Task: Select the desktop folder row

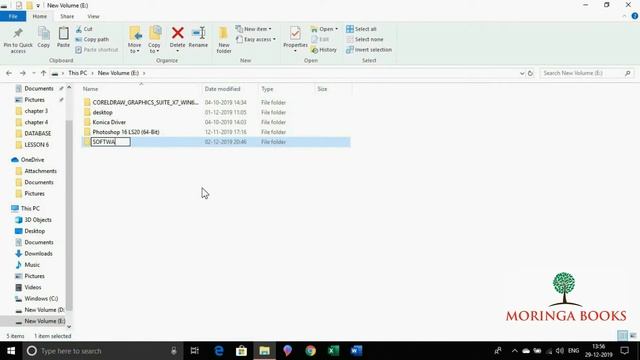Action: (216, 112)
